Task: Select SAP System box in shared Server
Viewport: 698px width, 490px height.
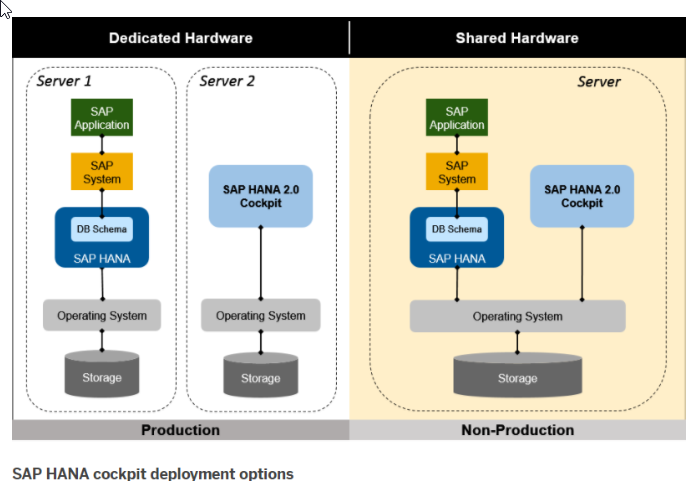Action: 457,172
